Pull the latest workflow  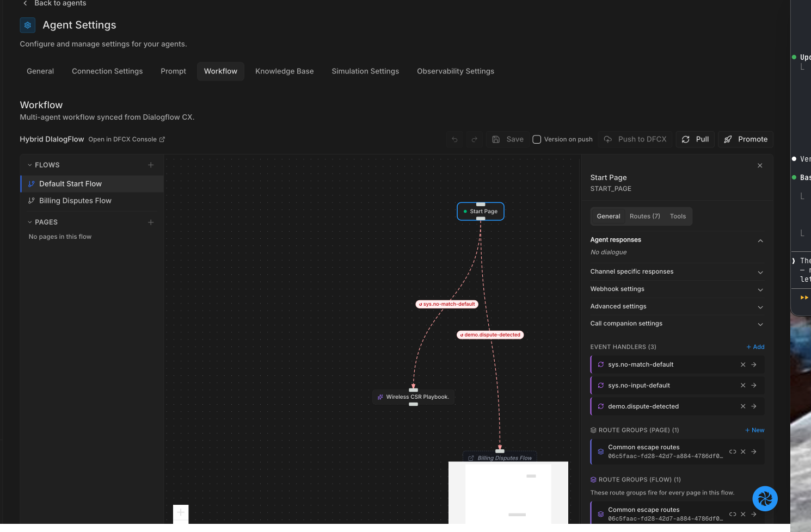[x=695, y=139]
